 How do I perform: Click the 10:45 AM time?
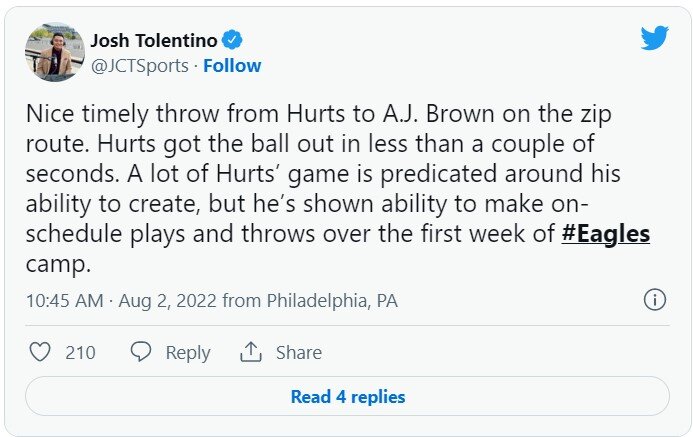click(x=65, y=300)
